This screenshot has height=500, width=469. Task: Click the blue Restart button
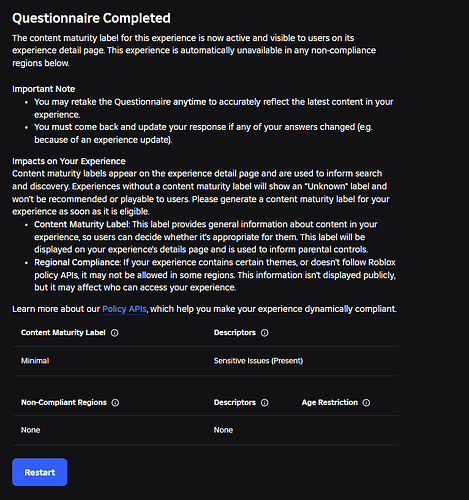40,472
